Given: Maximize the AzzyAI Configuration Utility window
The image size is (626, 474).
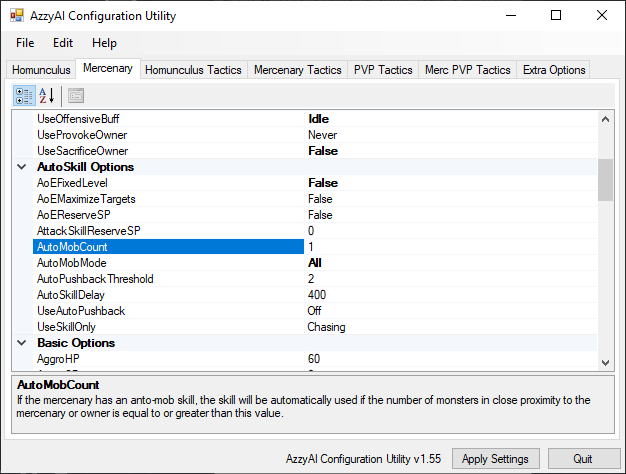Looking at the screenshot, I should point(556,16).
